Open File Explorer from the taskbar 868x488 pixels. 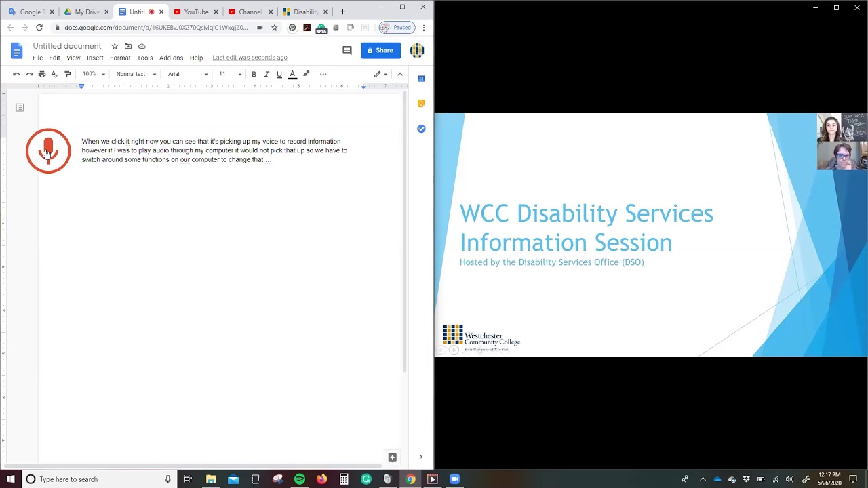(211, 479)
